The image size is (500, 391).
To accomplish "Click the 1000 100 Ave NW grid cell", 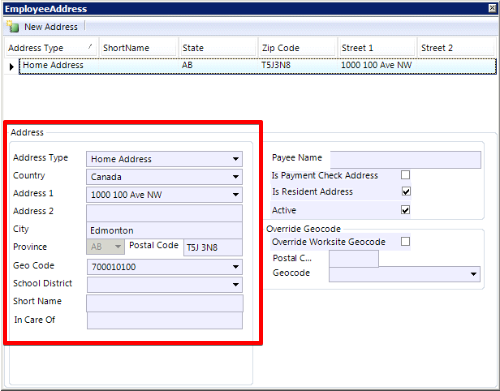I will [376, 65].
